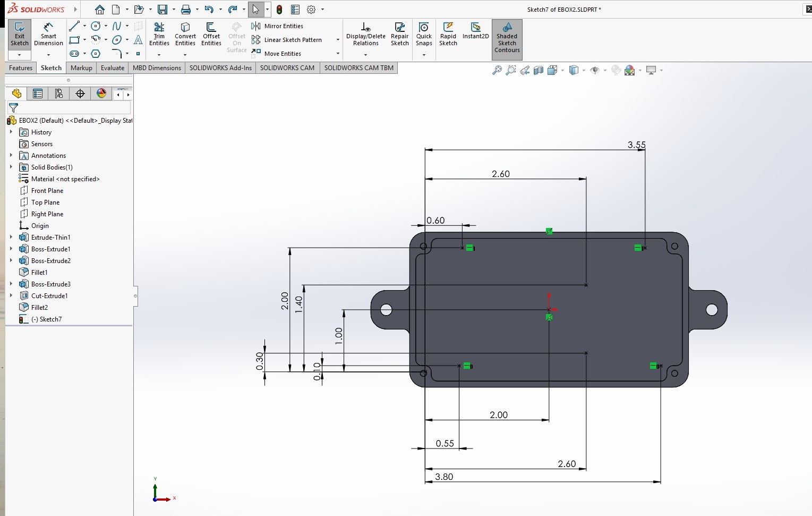This screenshot has height=516, width=812.
Task: Open the Evaluate tab
Action: click(113, 68)
